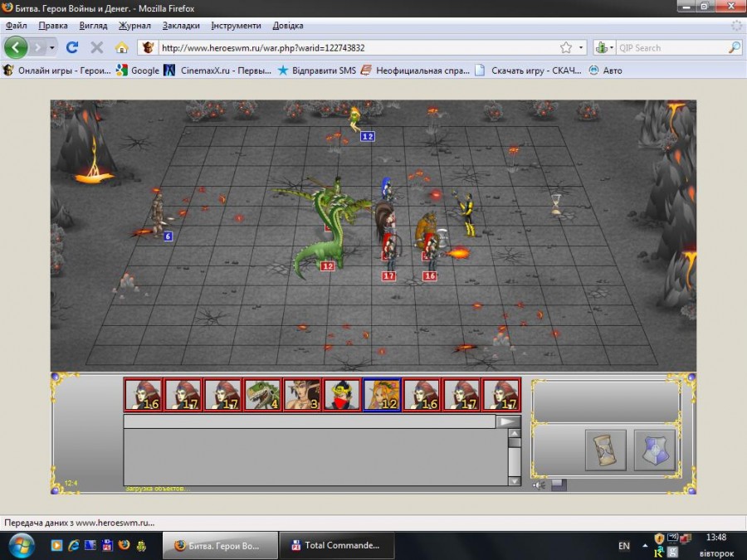This screenshot has width=747, height=560.
Task: Click the Defend shield action button
Action: (x=655, y=450)
